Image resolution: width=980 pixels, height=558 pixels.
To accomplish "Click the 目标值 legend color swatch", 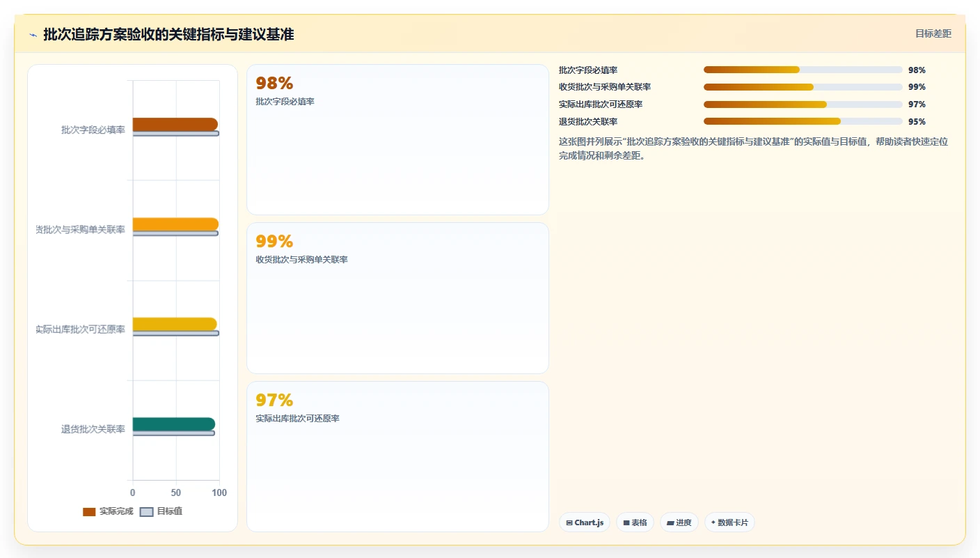I will 146,512.
